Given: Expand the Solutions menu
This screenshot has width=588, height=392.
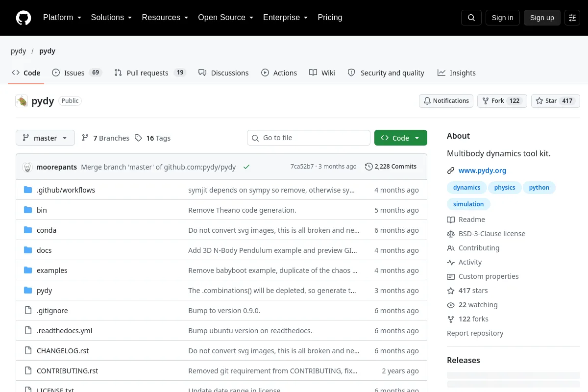Looking at the screenshot, I should pos(111,18).
